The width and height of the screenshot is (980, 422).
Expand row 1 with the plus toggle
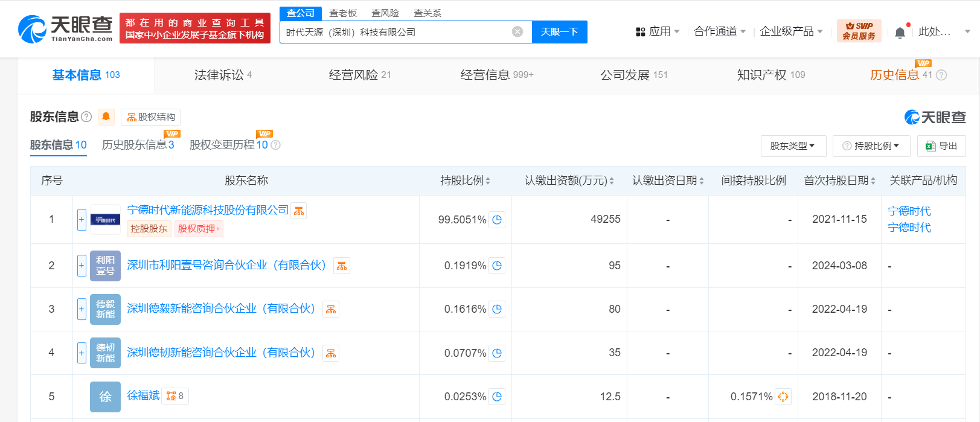click(x=82, y=220)
